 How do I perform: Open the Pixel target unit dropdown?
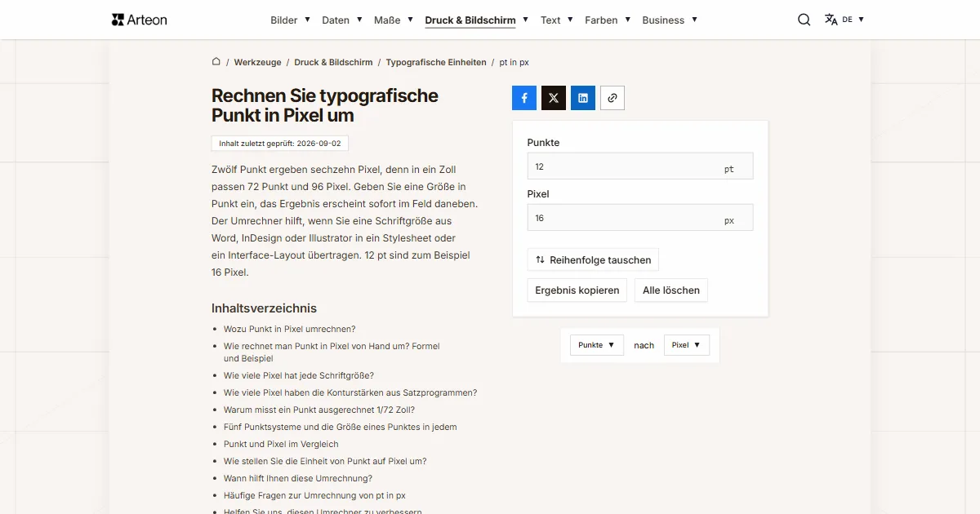click(x=687, y=345)
